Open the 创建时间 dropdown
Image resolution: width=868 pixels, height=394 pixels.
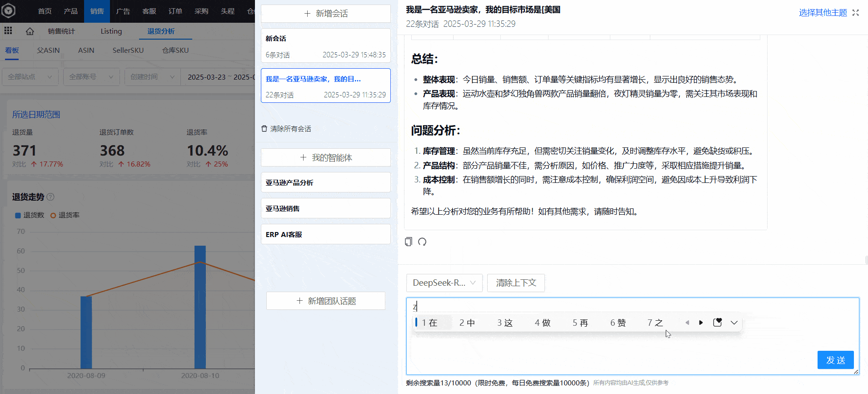pos(153,77)
